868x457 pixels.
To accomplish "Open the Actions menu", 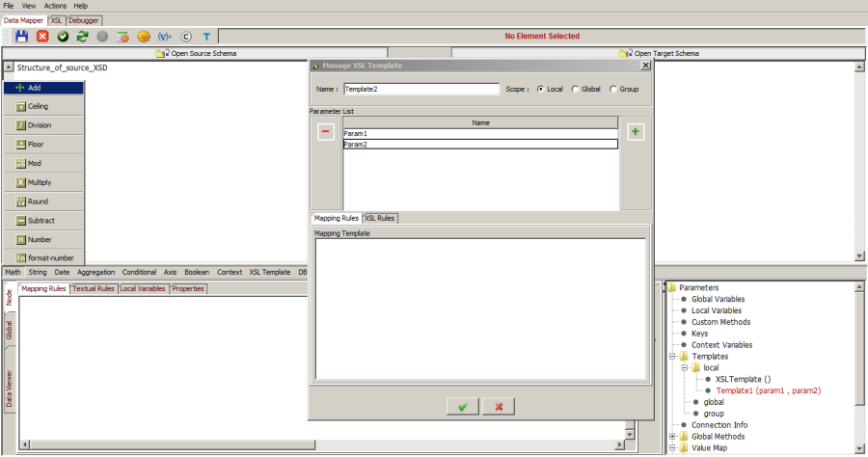I will click(55, 6).
